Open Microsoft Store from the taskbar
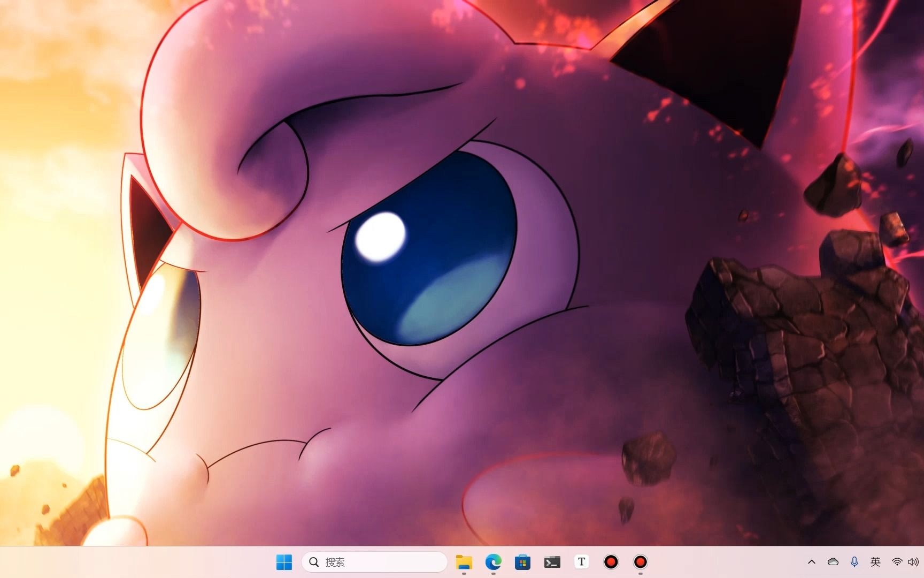 point(522,562)
